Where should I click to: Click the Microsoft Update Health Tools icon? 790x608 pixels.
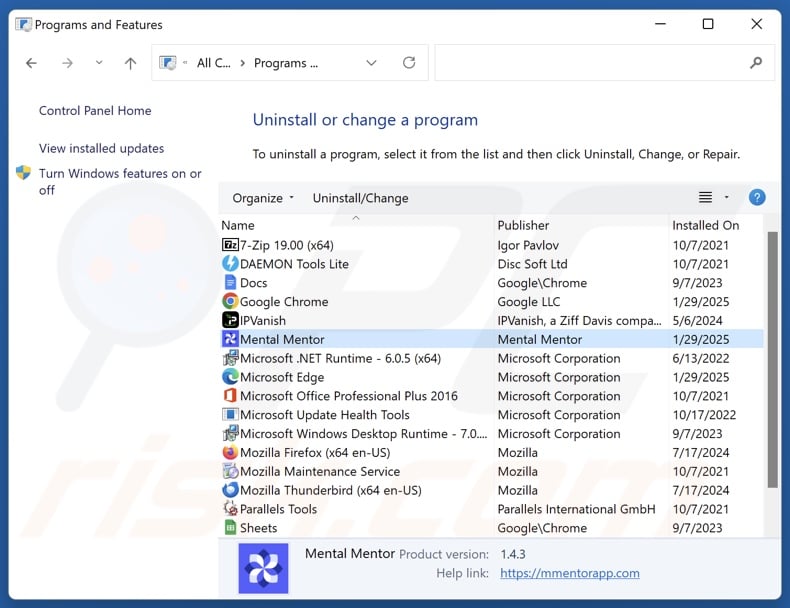coord(230,415)
